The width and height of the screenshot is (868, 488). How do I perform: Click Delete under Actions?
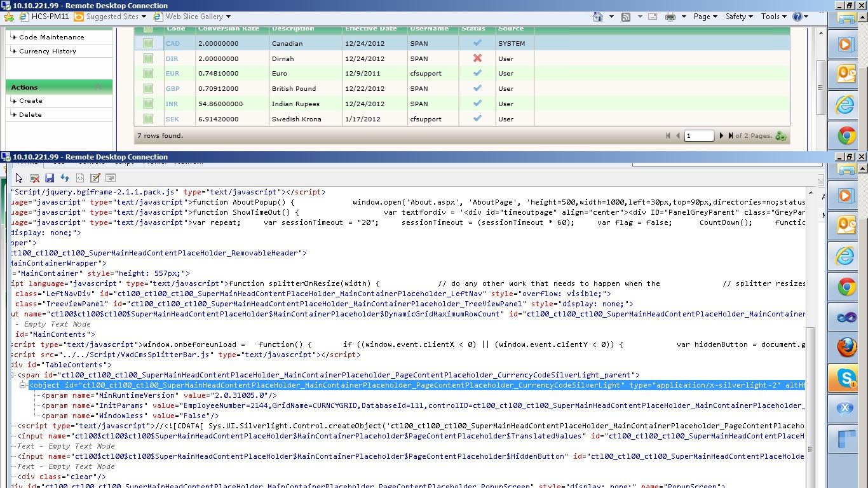(31, 114)
